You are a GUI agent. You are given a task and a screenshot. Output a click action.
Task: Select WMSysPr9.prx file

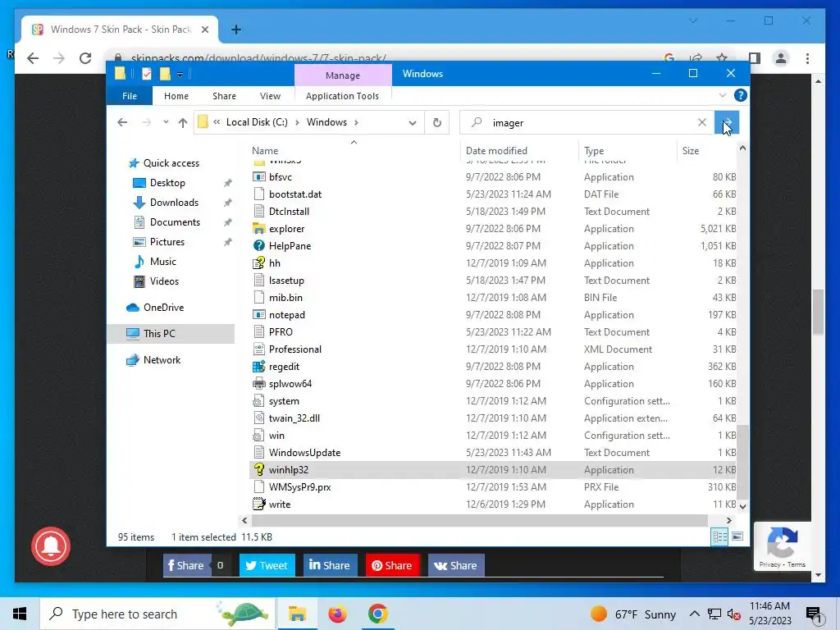pyautogui.click(x=299, y=487)
